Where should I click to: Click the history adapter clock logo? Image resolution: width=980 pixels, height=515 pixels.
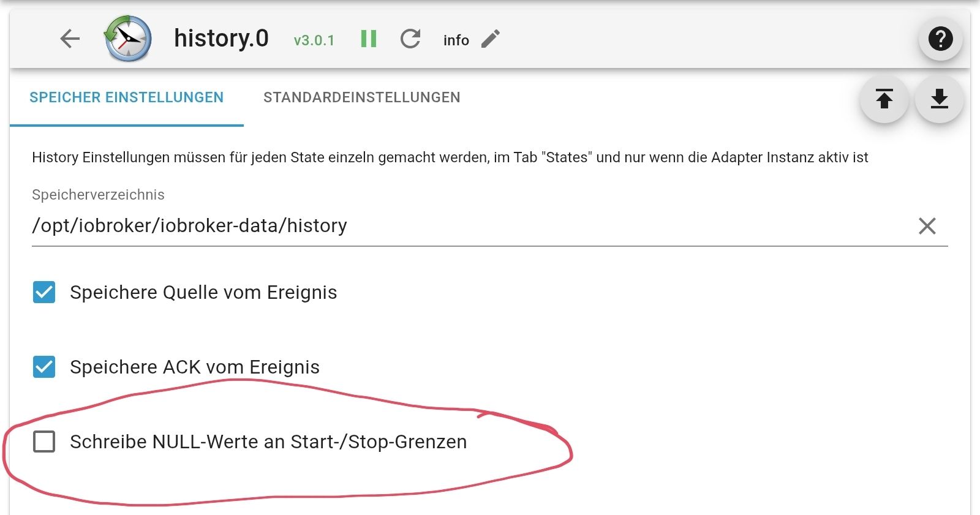click(x=128, y=39)
